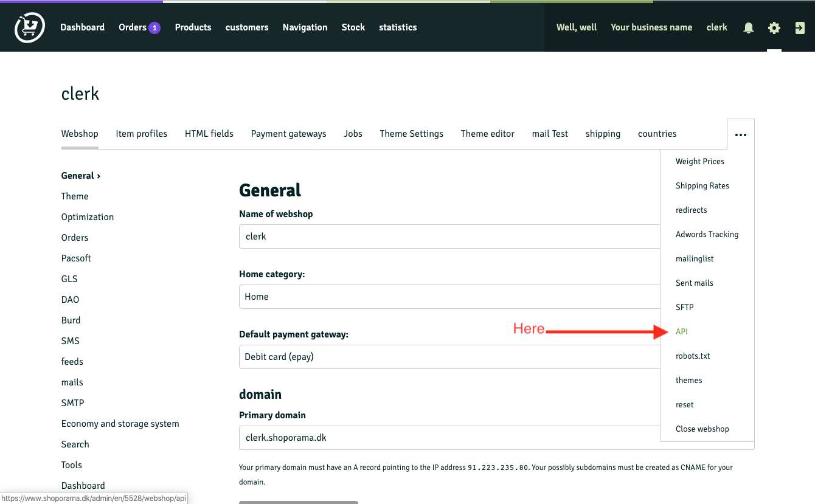Screen dimensions: 815x504
Task: Select API from the overflow menu
Action: pos(681,331)
